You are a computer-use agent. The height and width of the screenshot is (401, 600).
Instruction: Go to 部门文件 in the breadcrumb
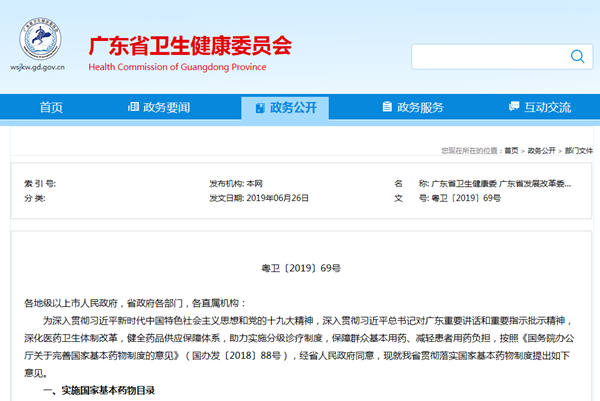pos(579,151)
